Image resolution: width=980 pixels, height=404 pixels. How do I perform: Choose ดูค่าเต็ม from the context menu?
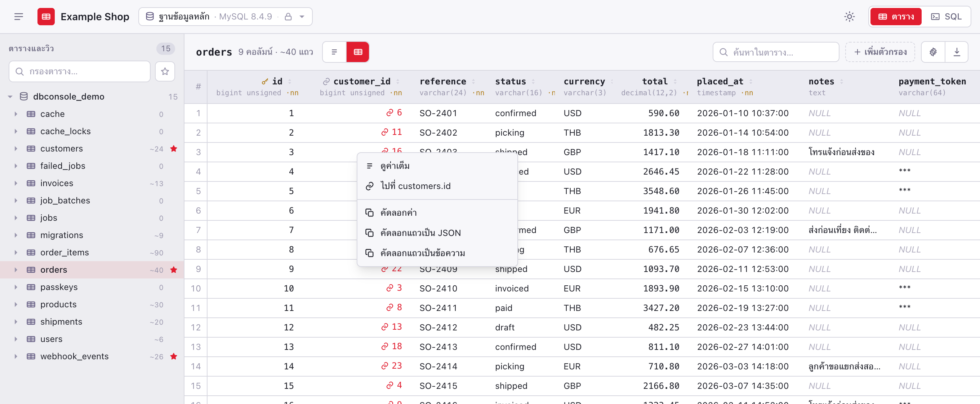tap(437, 166)
